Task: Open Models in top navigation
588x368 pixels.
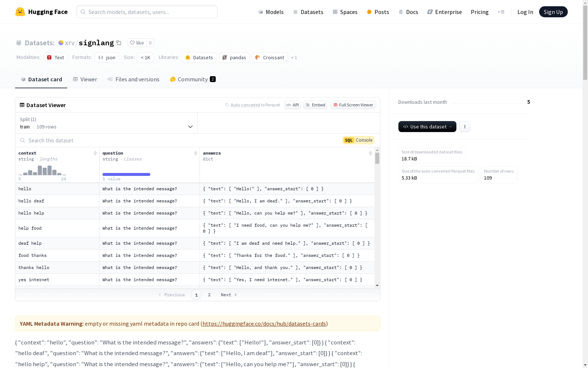Action: point(271,12)
